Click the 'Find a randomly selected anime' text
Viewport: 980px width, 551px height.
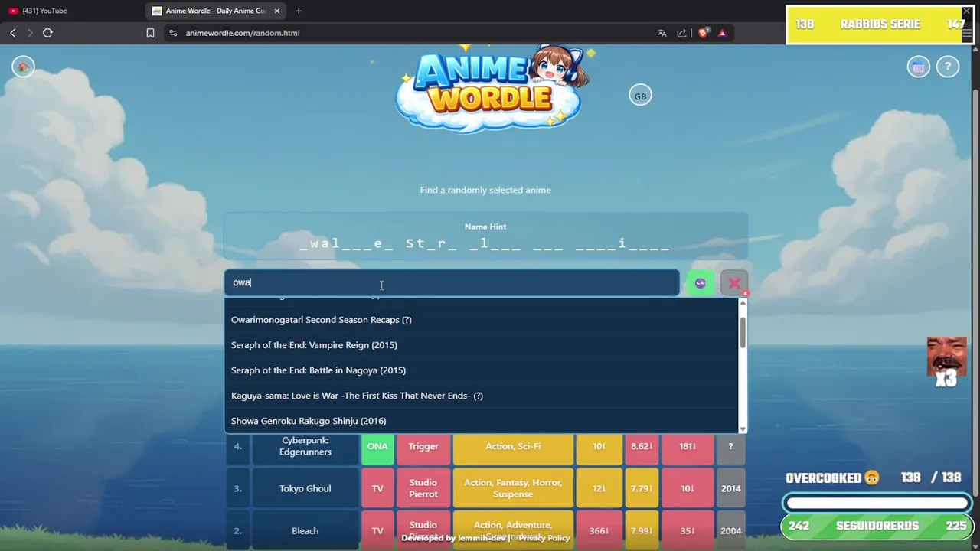485,190
